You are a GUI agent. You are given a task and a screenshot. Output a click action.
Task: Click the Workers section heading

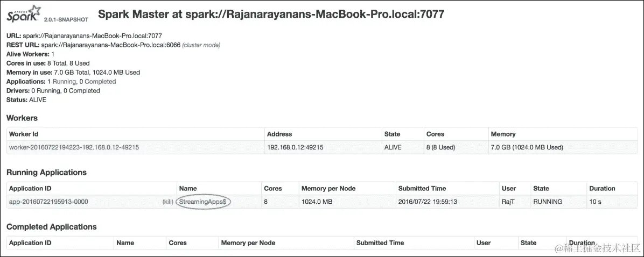coord(22,118)
